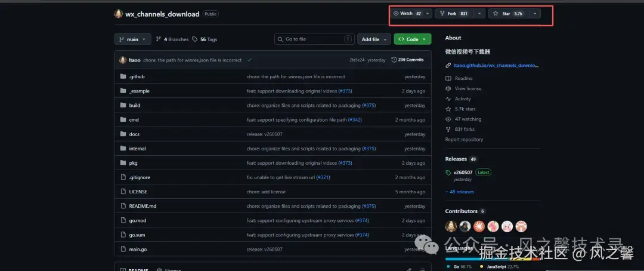Click the branch icon next to 4 Branches
The height and width of the screenshot is (271, 644).
click(x=159, y=39)
